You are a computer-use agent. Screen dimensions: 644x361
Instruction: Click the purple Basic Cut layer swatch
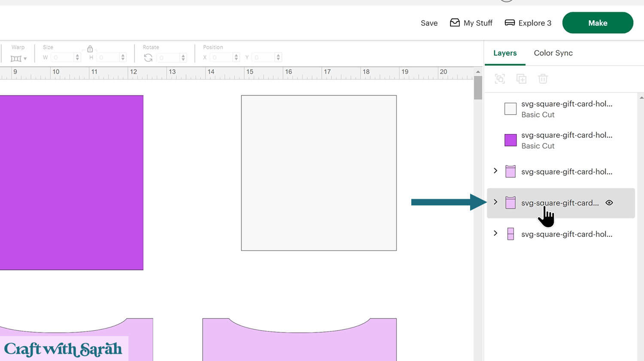pos(510,140)
